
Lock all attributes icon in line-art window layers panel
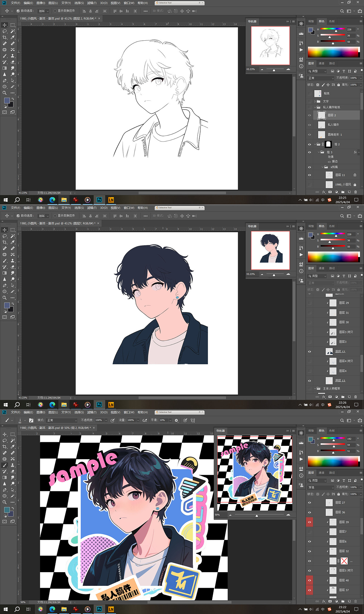point(338,85)
